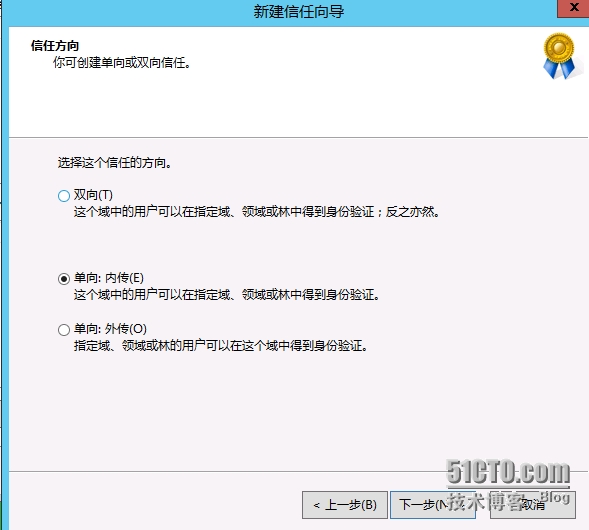Click the gold ribbon certificate icon

coord(559,56)
